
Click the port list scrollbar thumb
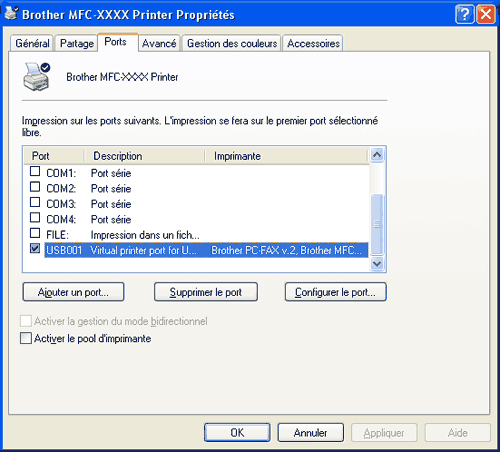pyautogui.click(x=377, y=225)
